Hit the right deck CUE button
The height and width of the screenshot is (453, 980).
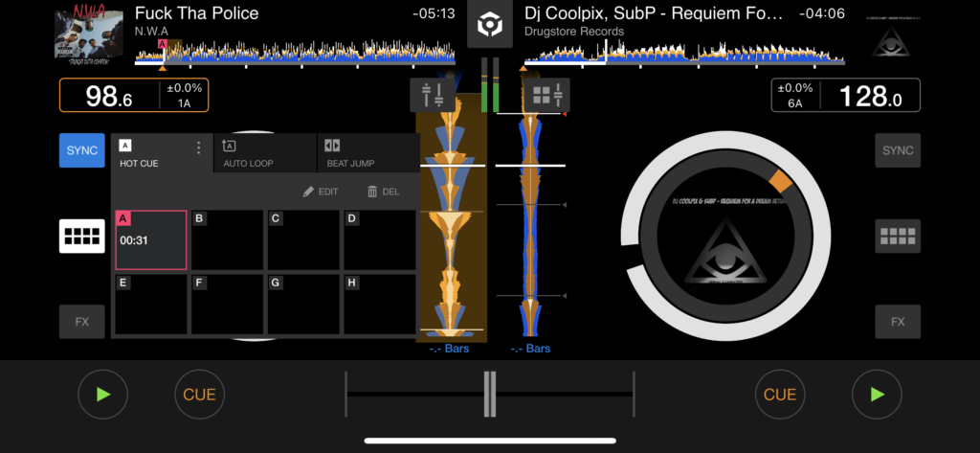(x=780, y=395)
